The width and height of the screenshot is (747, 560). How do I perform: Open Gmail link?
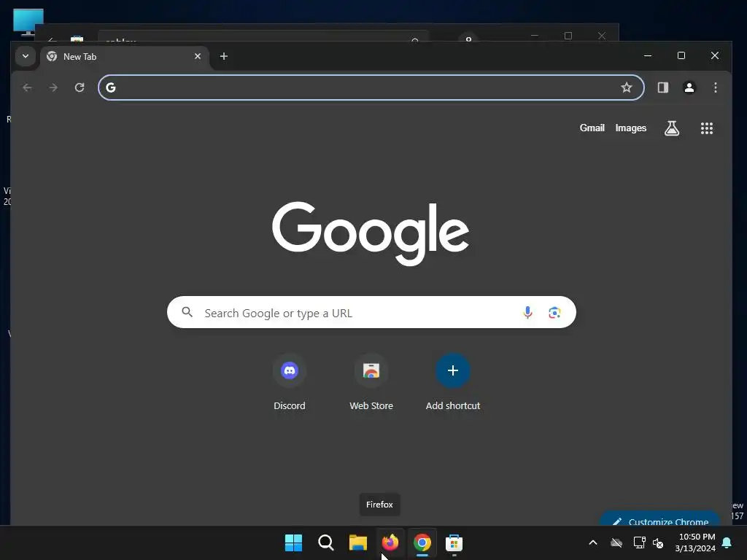tap(592, 128)
